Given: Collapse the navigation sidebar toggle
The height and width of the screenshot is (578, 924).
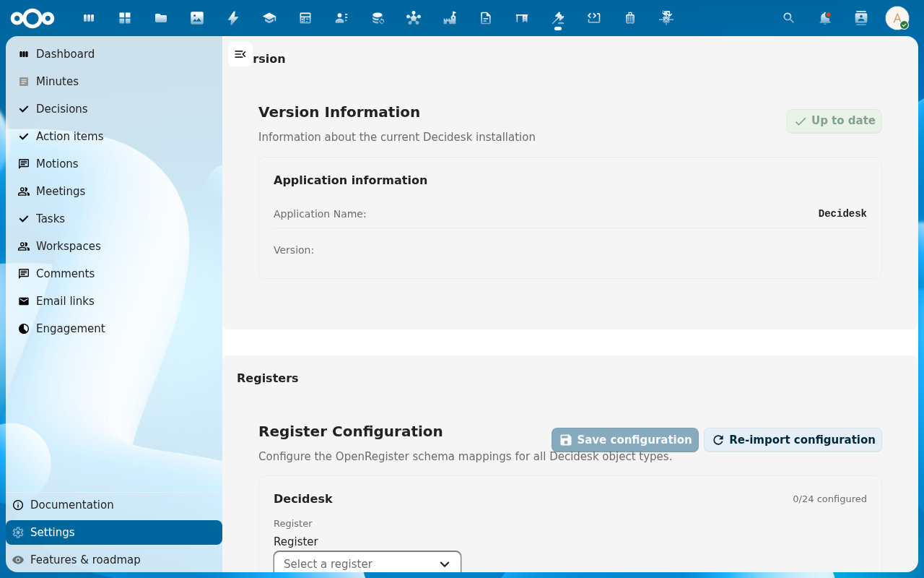Looking at the screenshot, I should [240, 54].
